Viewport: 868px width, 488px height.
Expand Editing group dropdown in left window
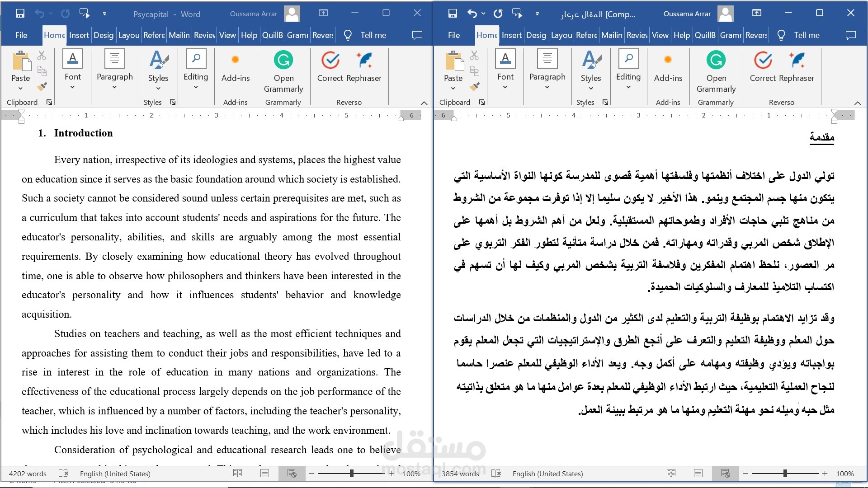[x=196, y=87]
